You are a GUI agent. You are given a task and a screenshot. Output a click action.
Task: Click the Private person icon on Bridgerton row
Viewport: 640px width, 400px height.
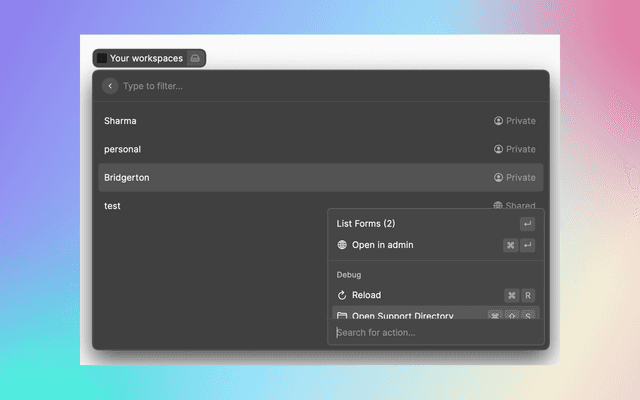point(498,177)
